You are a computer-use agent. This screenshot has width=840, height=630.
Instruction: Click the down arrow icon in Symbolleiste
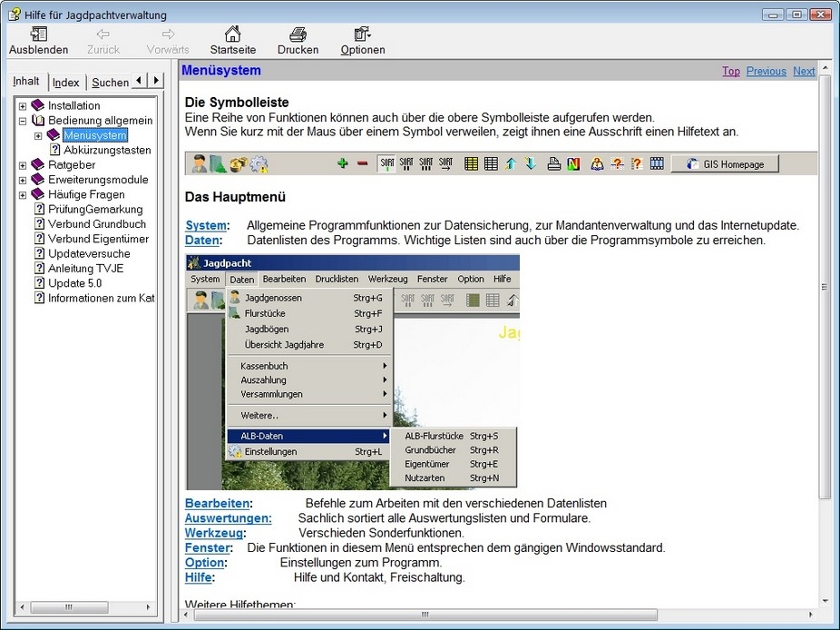point(531,163)
